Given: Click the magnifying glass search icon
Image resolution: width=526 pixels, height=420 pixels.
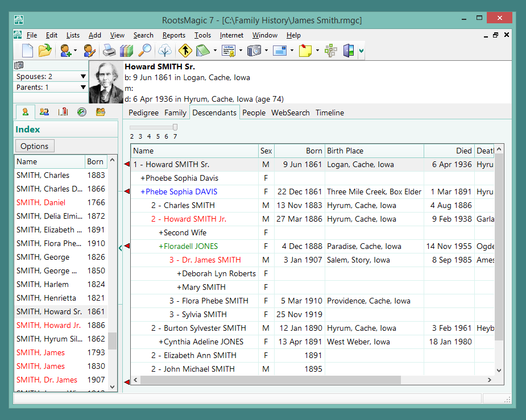Looking at the screenshot, I should pyautogui.click(x=144, y=51).
